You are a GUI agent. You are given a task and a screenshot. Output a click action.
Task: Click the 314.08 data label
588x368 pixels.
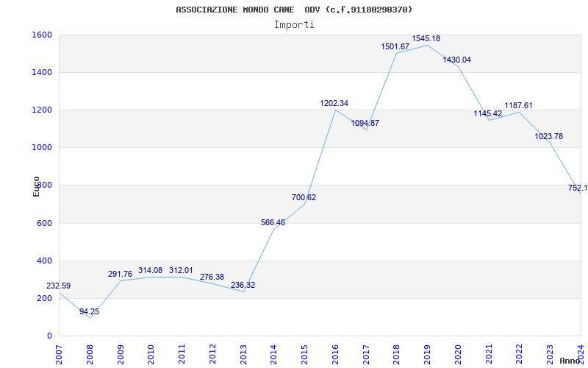151,270
